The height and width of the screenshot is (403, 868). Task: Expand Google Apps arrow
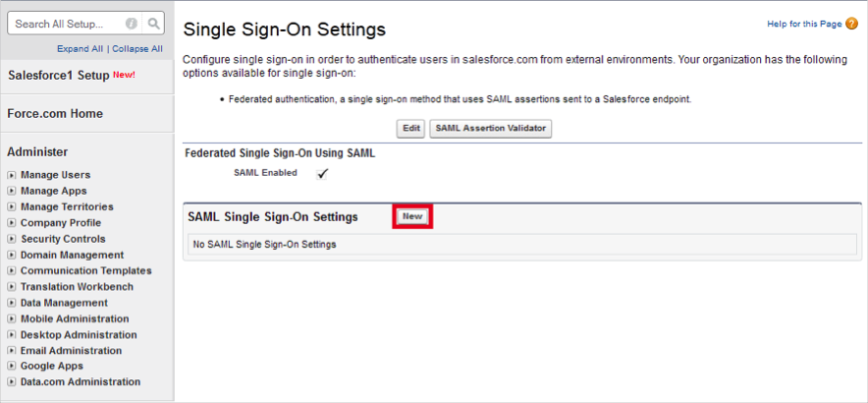pyautogui.click(x=12, y=366)
